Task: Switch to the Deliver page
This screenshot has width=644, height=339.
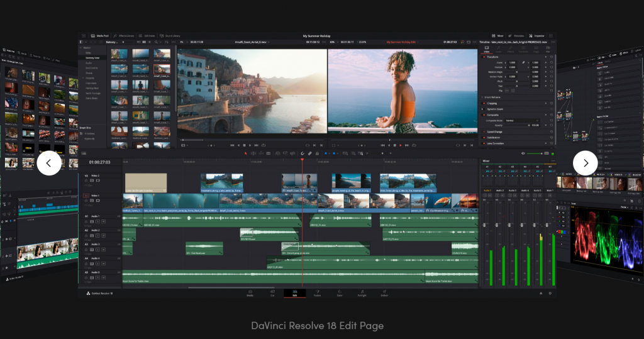Action: click(384, 293)
